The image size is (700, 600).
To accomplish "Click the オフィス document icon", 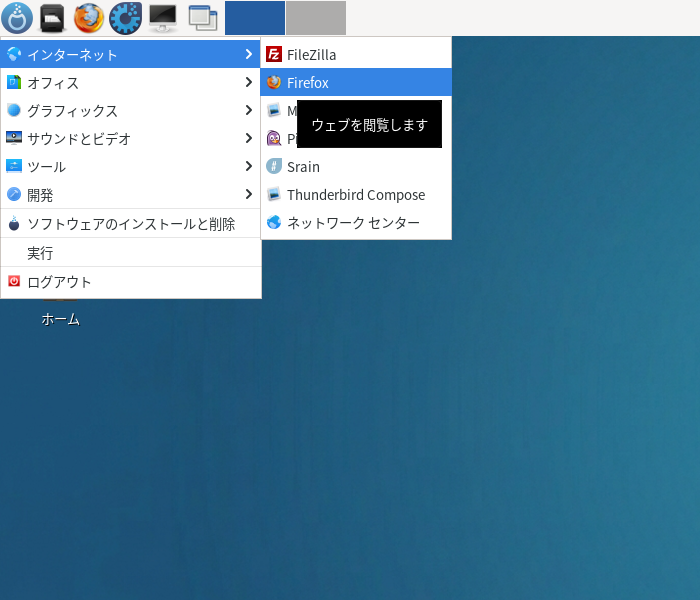I will pos(14,82).
